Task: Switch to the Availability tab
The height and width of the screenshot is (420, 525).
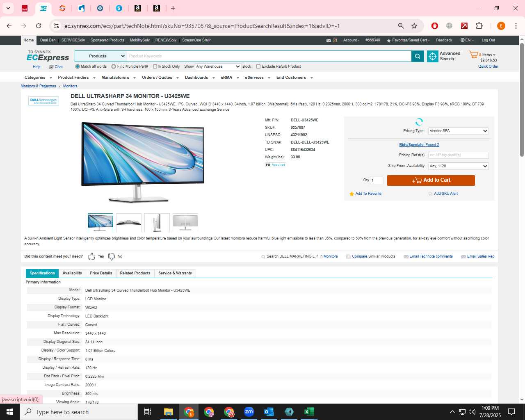Action: [x=72, y=273]
